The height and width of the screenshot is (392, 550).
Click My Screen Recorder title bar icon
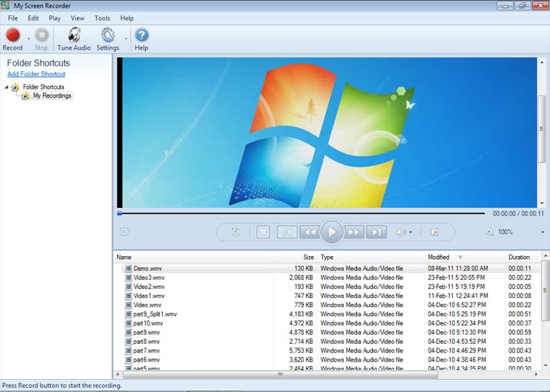(5, 5)
